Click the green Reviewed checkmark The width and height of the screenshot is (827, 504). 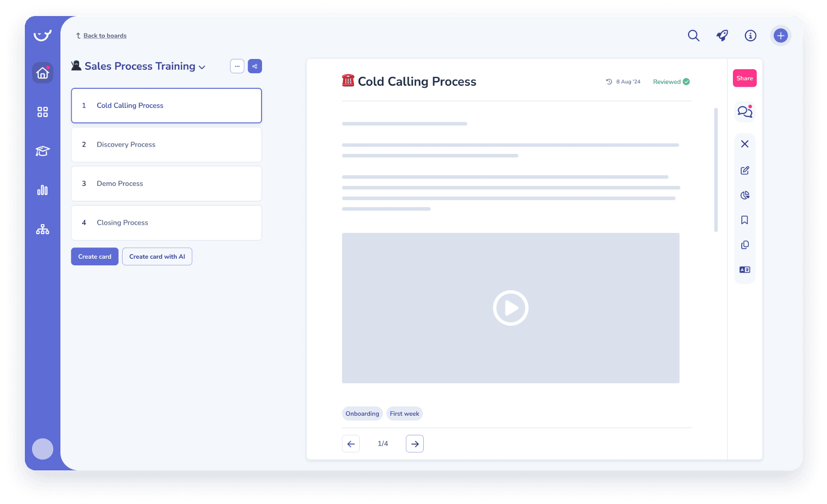point(686,82)
